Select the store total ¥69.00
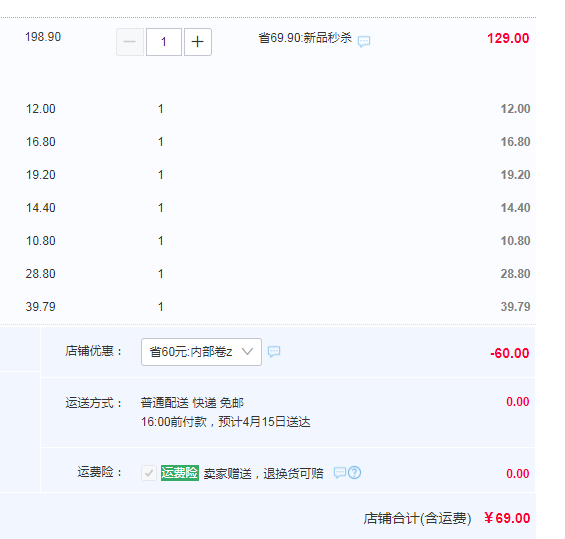The image size is (565, 539). click(507, 518)
